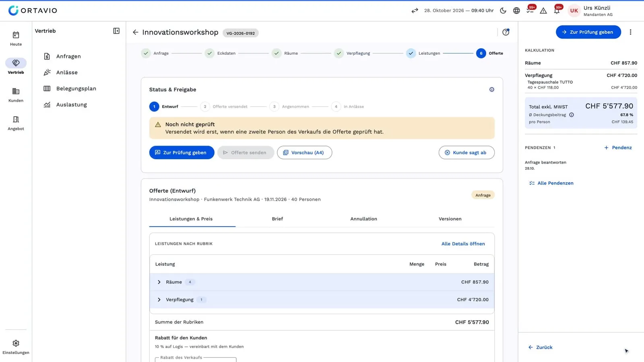Viewport: 644px width, 362px height.
Task: Click the Zur Prüfung geben button top right
Action: 588,32
